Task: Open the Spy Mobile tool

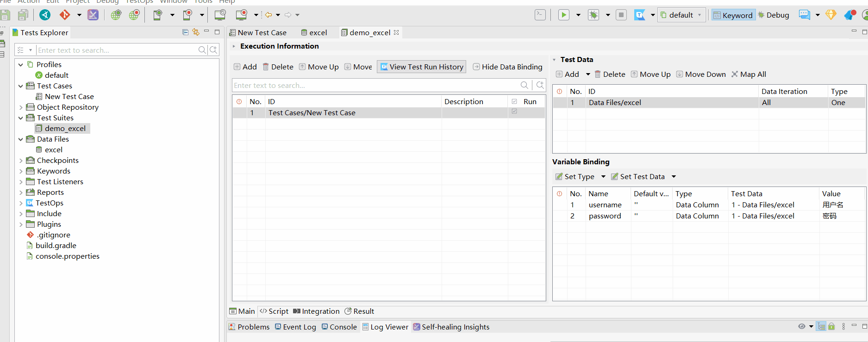Action: [x=157, y=15]
